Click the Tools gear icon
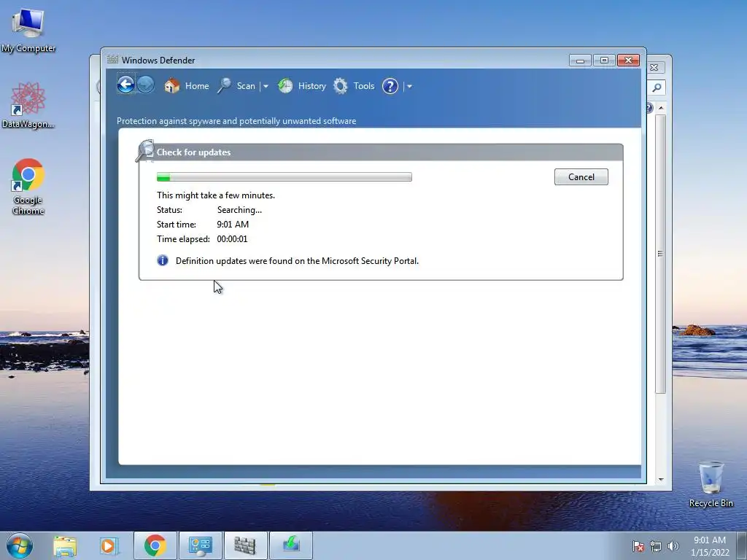 click(340, 86)
